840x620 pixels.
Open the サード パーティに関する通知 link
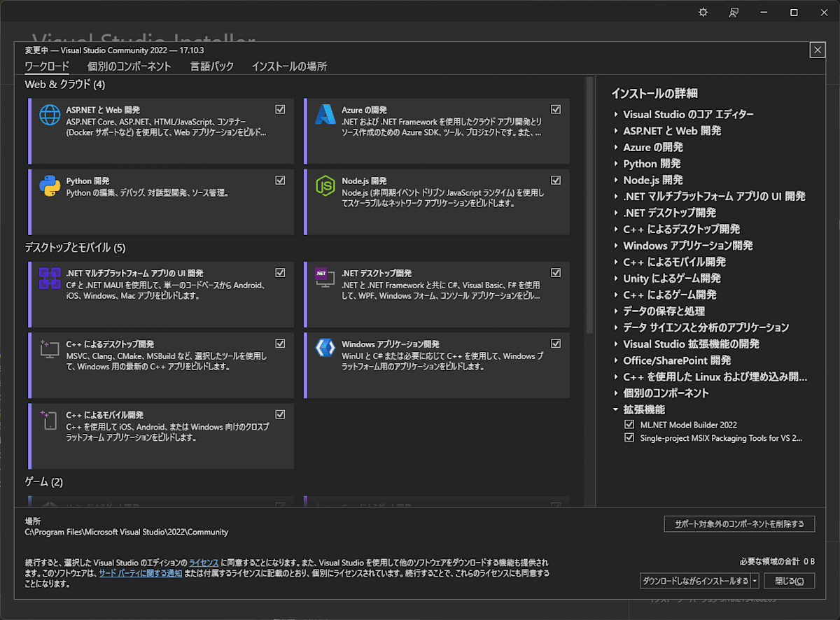point(141,572)
